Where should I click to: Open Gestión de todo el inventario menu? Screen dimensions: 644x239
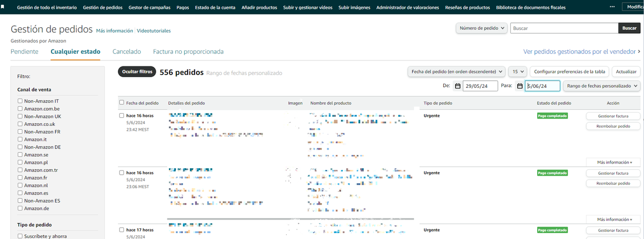coord(47,8)
